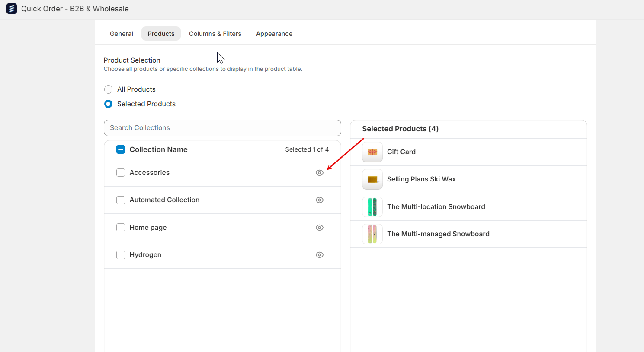Click the Multi-managed Snowboard thumbnail image
This screenshot has width=644, height=352.
(372, 234)
